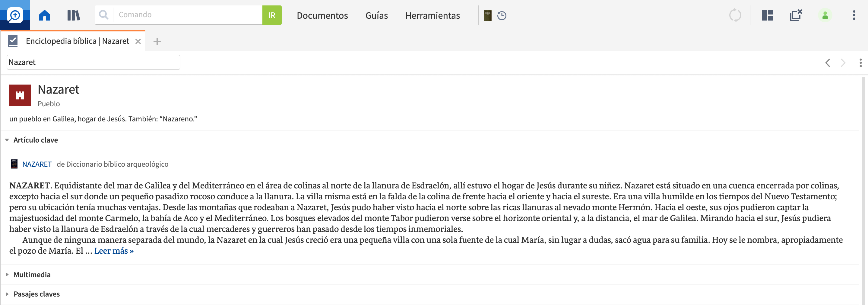Click the close all panels icon
868x305 pixels.
[796, 15]
